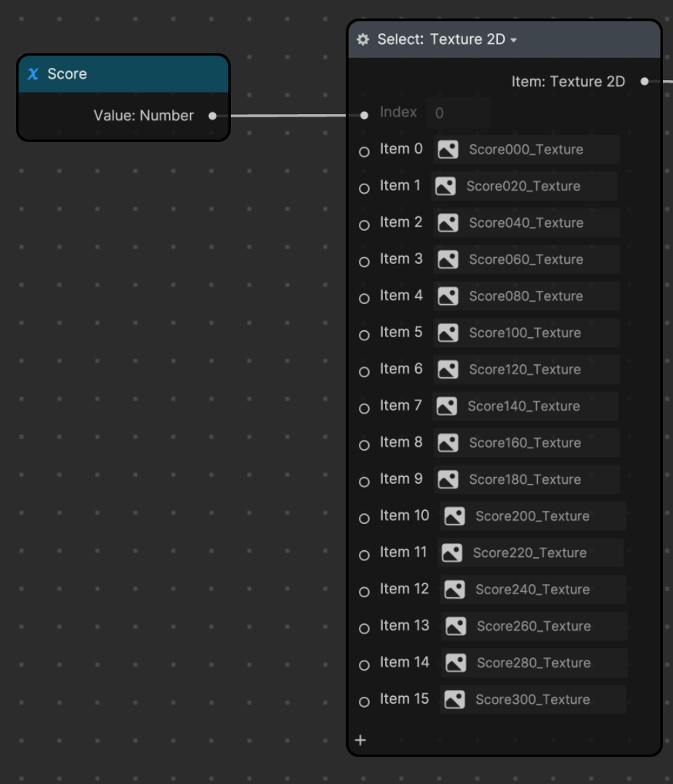Click the image icon for Score280_Texture

point(456,663)
